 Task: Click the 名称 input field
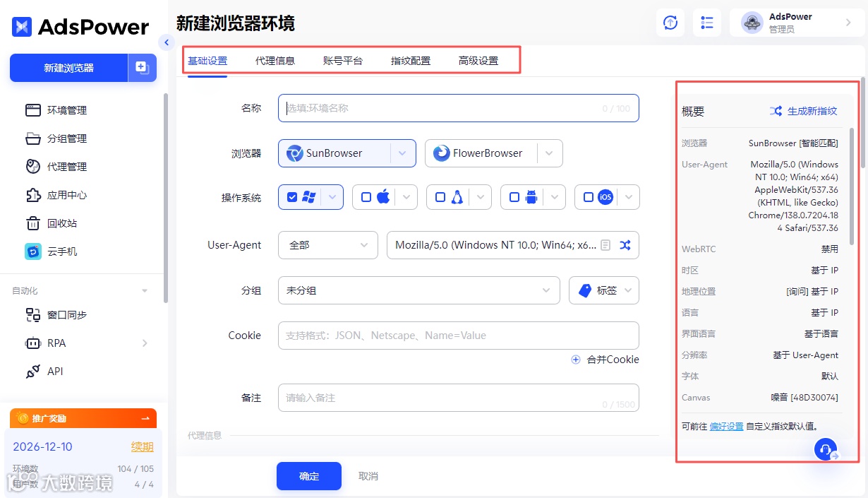(459, 109)
